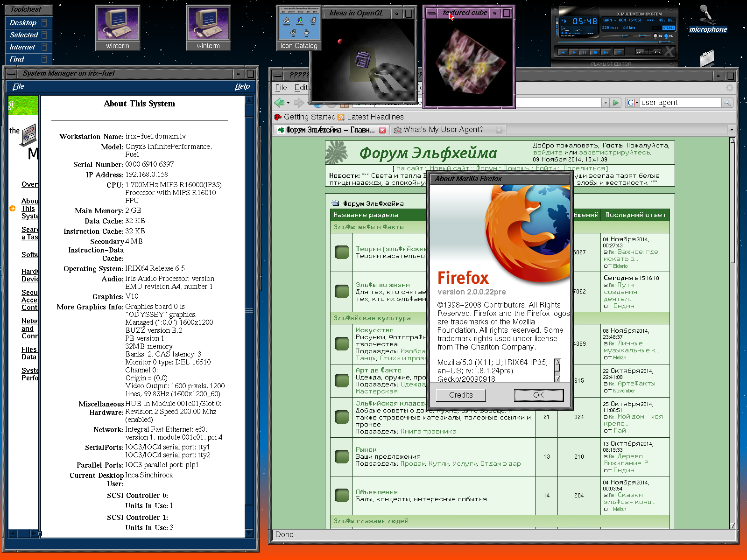
Task: Click XMMS song position slider
Action: (x=616, y=42)
